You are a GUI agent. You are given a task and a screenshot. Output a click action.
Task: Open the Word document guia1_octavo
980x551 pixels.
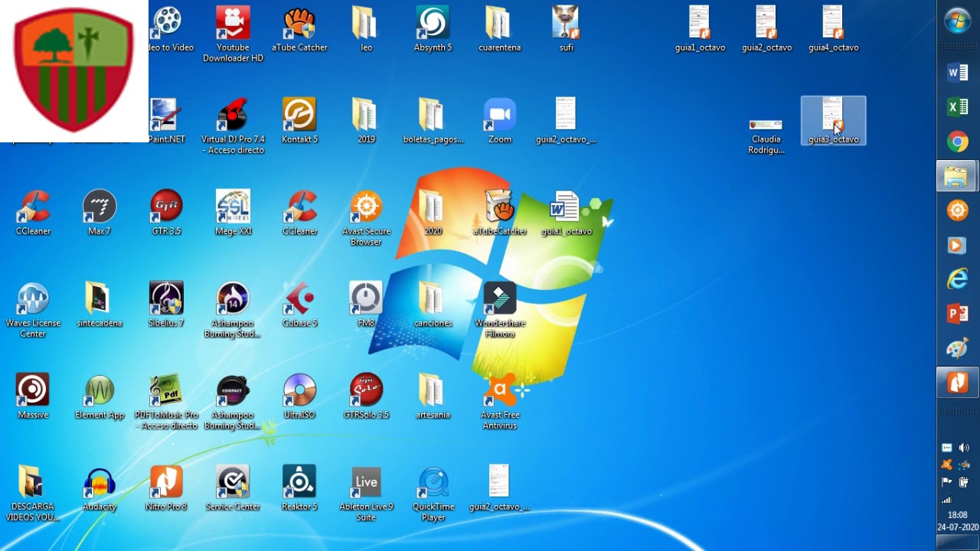(566, 212)
